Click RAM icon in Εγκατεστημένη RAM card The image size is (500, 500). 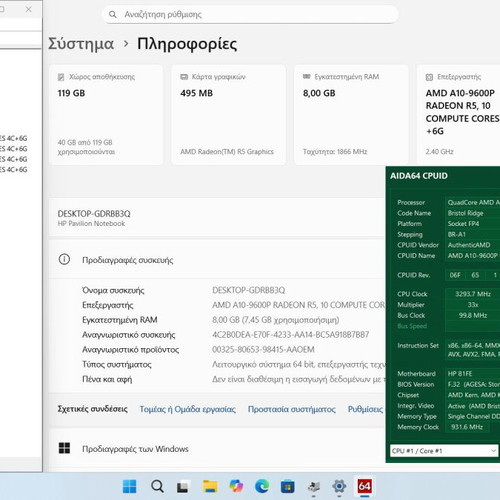pyautogui.click(x=307, y=77)
